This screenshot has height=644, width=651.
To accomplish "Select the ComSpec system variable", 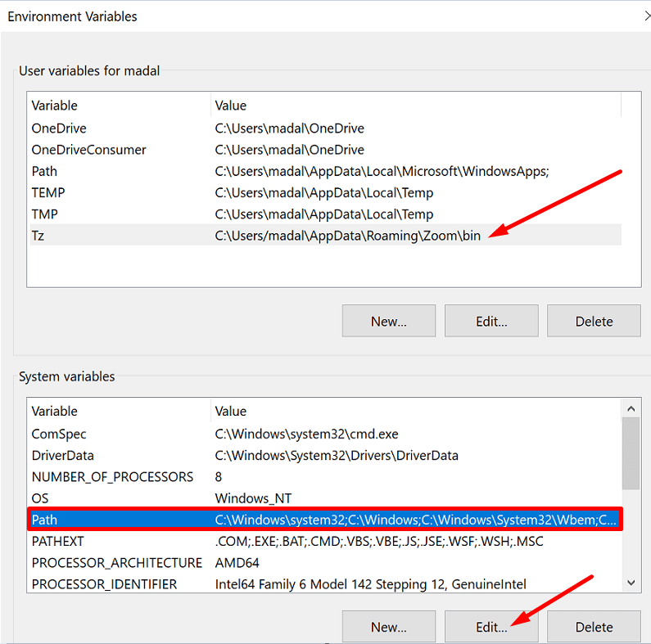I will coord(326,434).
